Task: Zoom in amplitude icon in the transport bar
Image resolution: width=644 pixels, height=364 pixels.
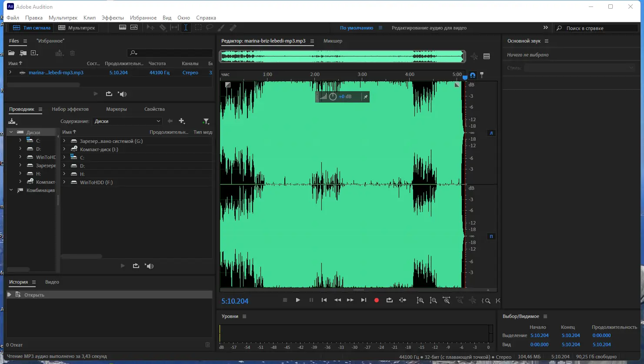Action: [x=420, y=301]
